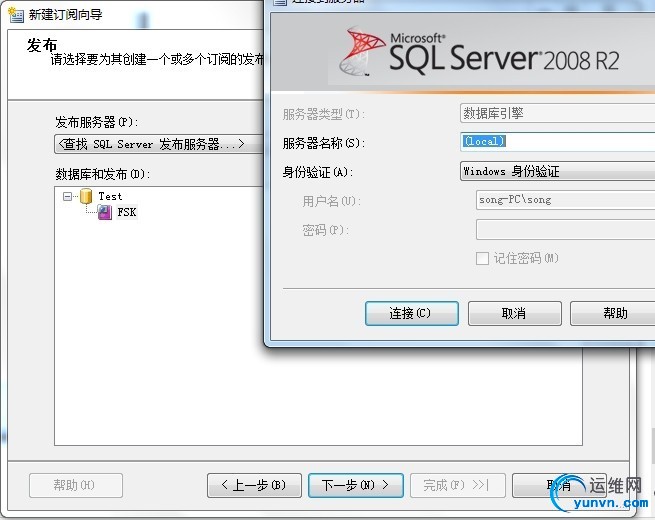
Task: Select the FSK publication text
Action: click(x=127, y=212)
